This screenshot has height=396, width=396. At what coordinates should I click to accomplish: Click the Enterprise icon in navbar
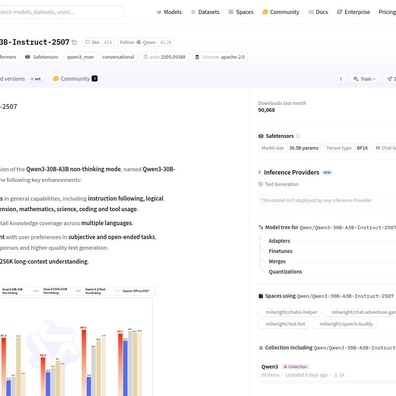339,12
